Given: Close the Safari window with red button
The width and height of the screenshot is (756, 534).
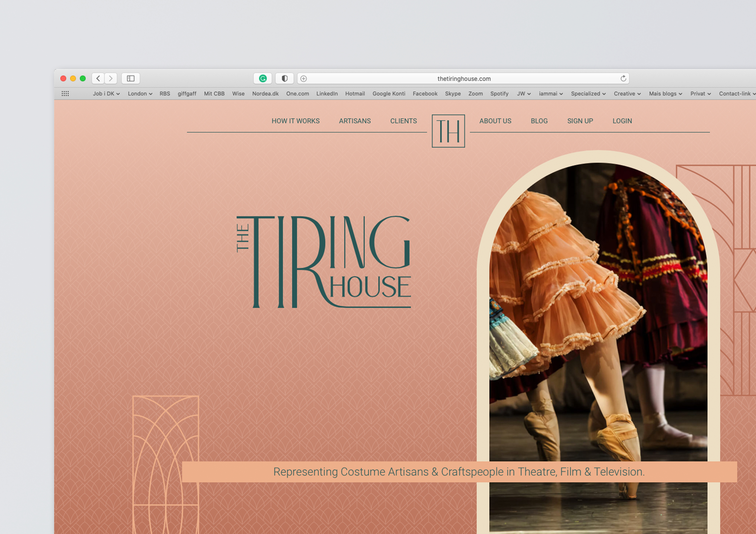Looking at the screenshot, I should 63,78.
